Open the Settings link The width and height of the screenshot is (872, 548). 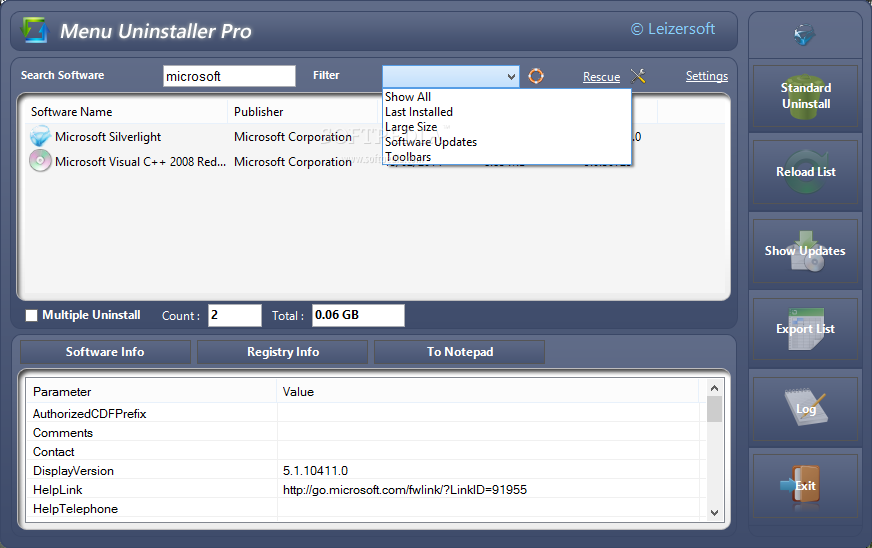[706, 76]
